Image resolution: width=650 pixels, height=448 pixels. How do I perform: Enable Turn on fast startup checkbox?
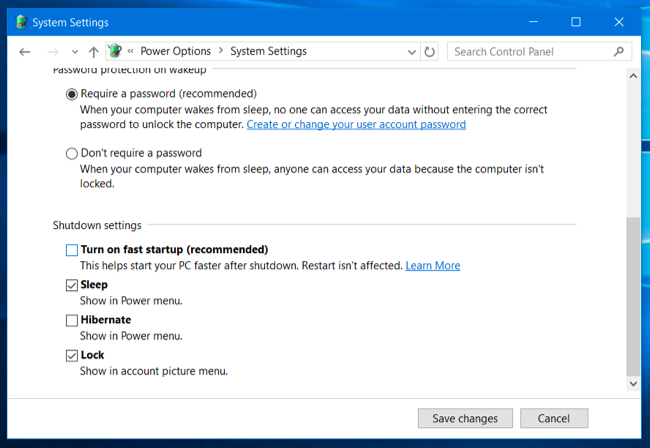(x=71, y=250)
